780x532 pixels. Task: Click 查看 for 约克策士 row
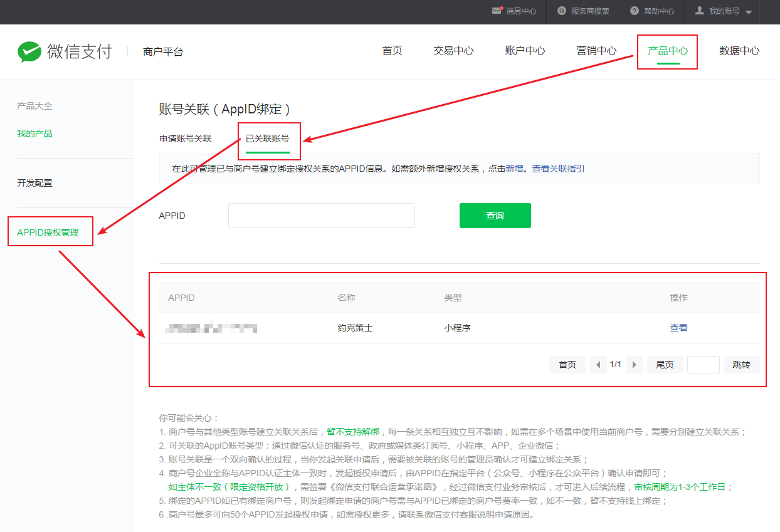pos(678,328)
